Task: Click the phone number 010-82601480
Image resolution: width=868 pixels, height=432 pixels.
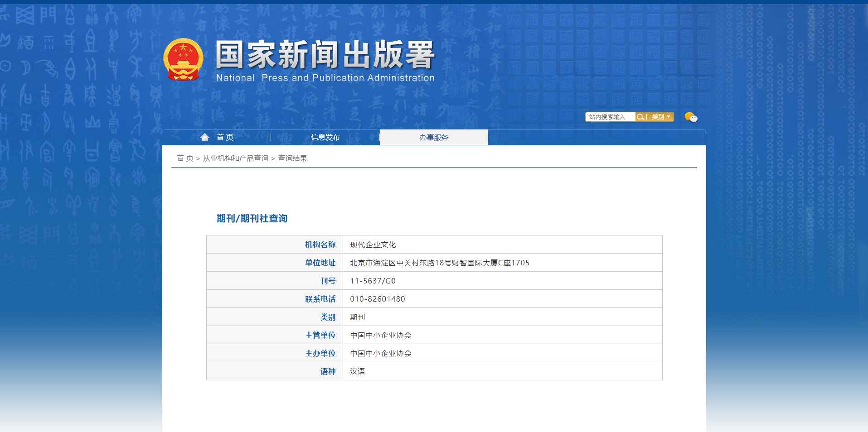Action: coord(378,299)
